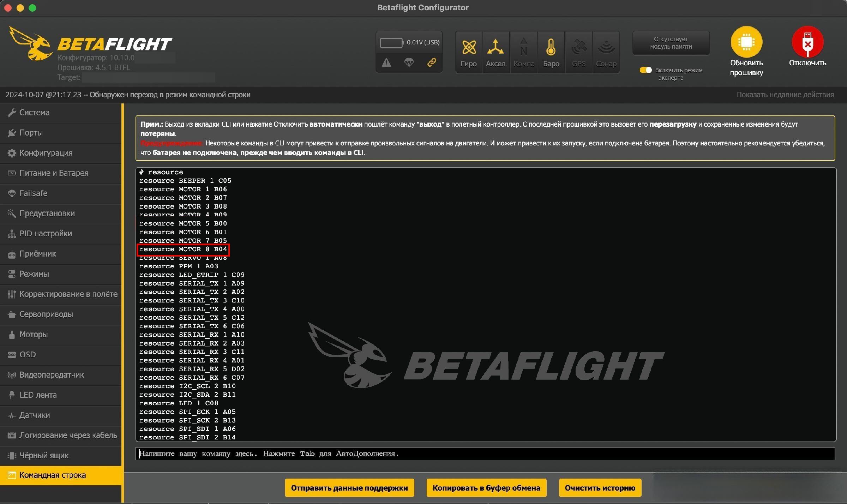Click Отправить данные поддержки button
Image resolution: width=847 pixels, height=504 pixels.
(349, 488)
